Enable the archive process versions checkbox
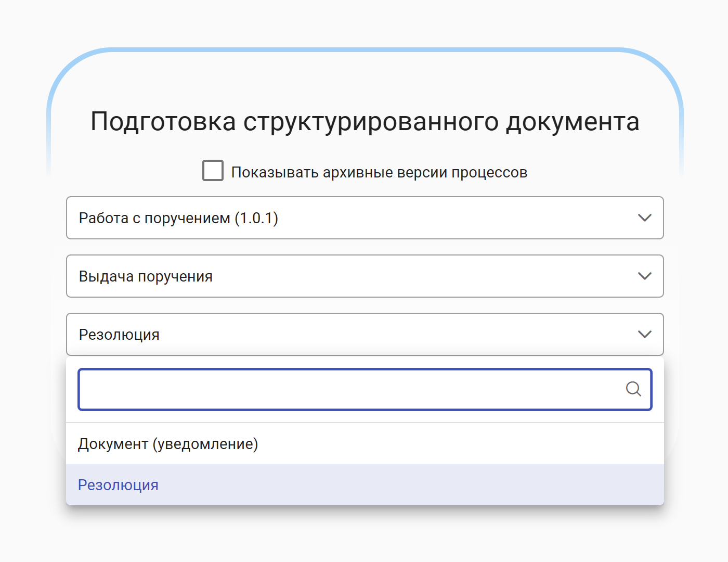Viewport: 728px width, 562px height. tap(213, 171)
